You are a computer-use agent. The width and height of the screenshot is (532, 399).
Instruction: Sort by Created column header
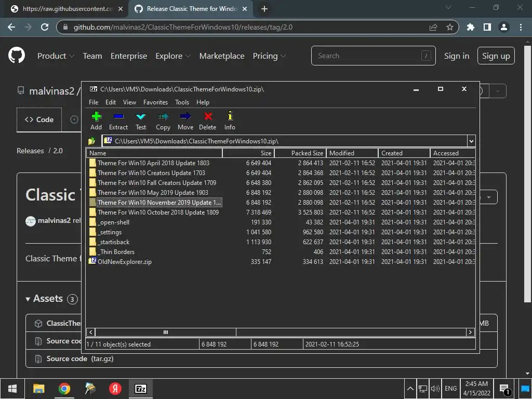[x=404, y=153]
